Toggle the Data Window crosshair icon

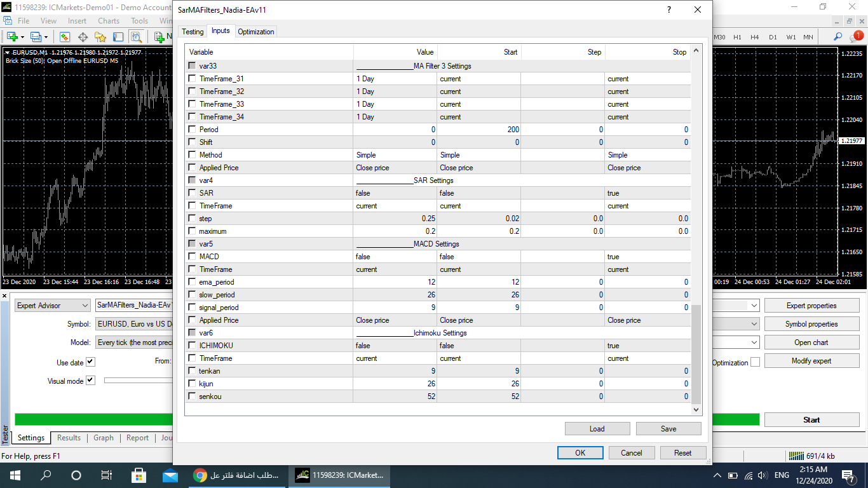coord(83,37)
